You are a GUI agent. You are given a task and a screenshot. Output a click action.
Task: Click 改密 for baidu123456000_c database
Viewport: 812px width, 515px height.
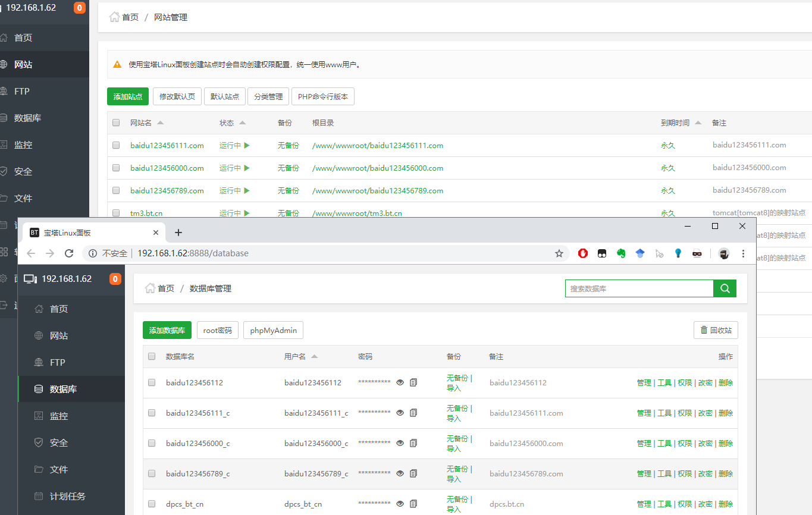click(x=706, y=443)
